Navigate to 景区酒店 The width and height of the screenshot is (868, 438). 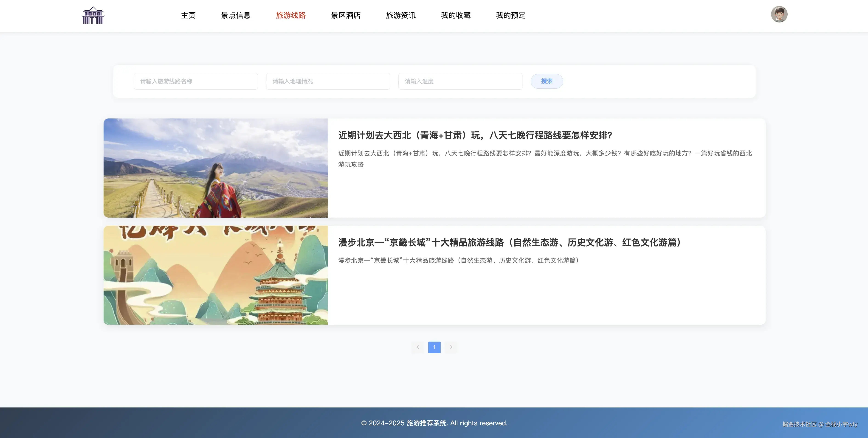346,16
